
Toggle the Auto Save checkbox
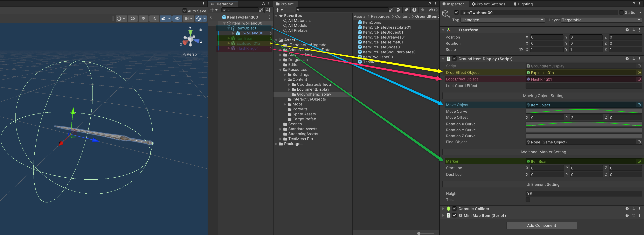click(185, 11)
